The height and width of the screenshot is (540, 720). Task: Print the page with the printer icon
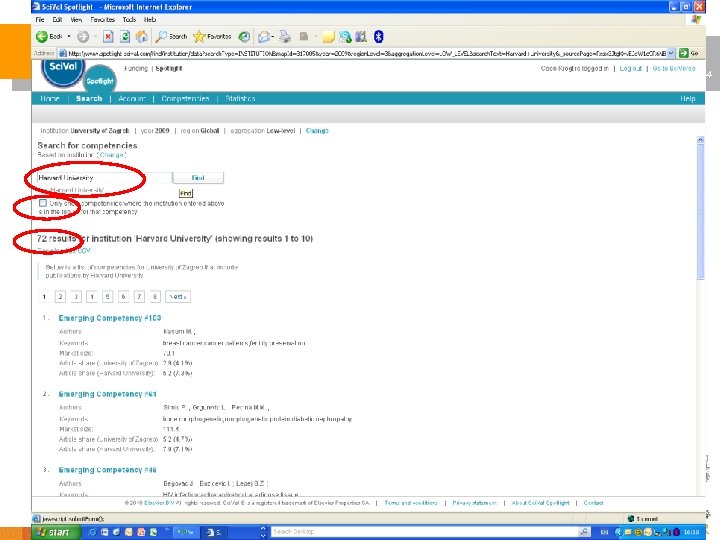point(285,36)
